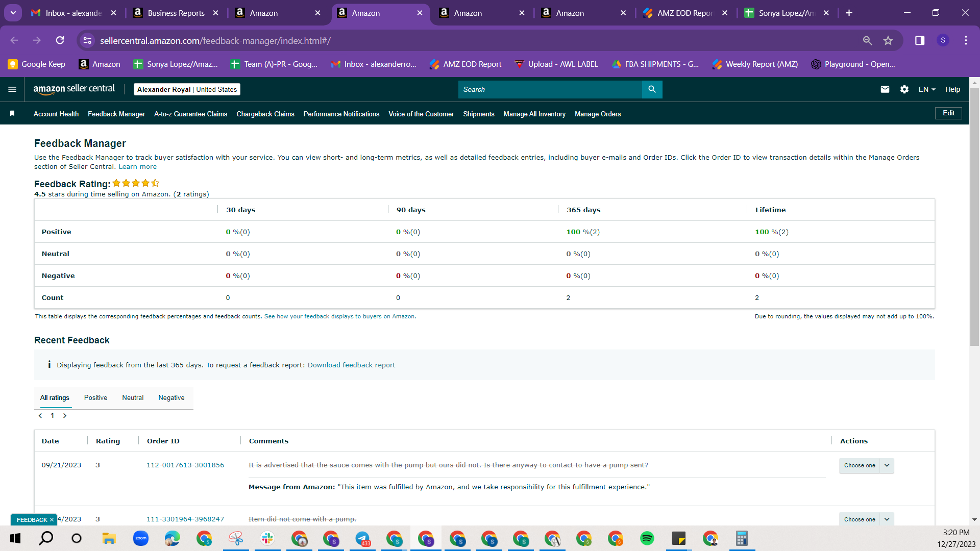Go to next feedback page arrow
Viewport: 980px width, 551px height.
(65, 416)
